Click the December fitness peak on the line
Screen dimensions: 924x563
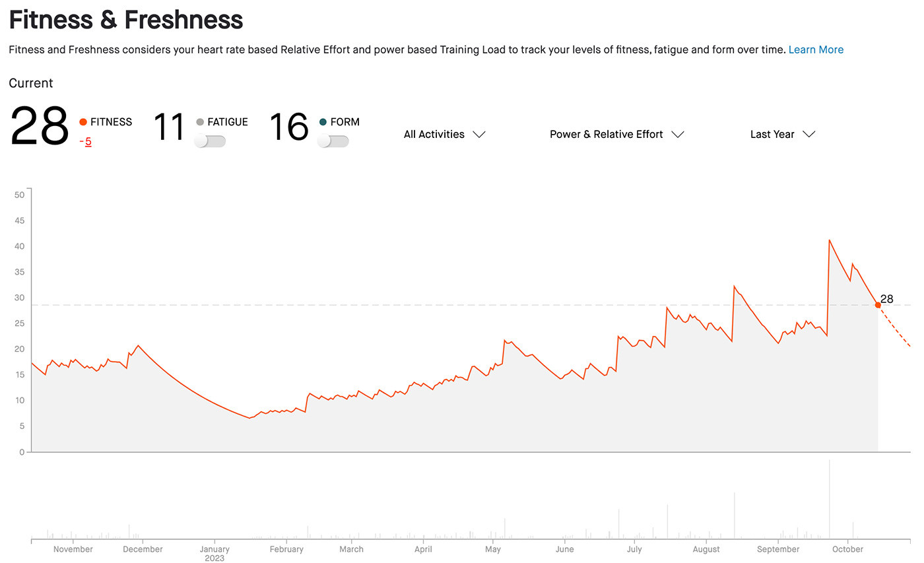137,346
